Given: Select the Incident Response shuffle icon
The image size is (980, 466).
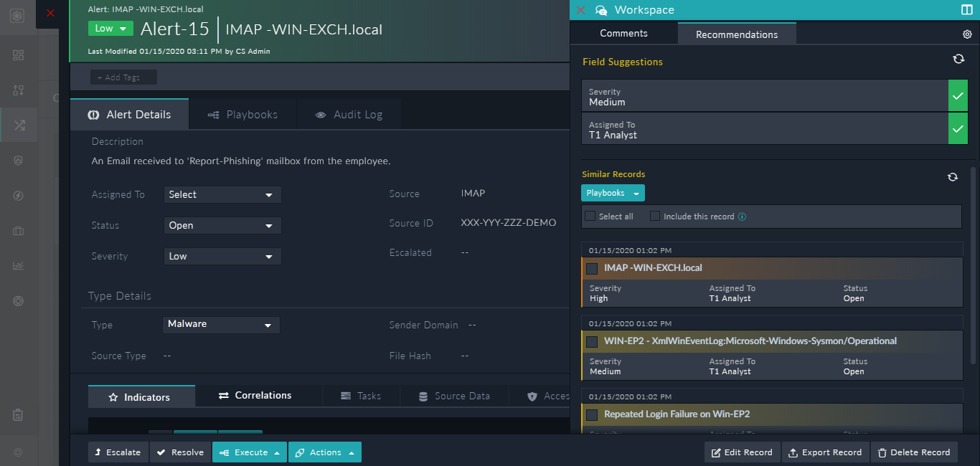Looking at the screenshot, I should [x=19, y=125].
